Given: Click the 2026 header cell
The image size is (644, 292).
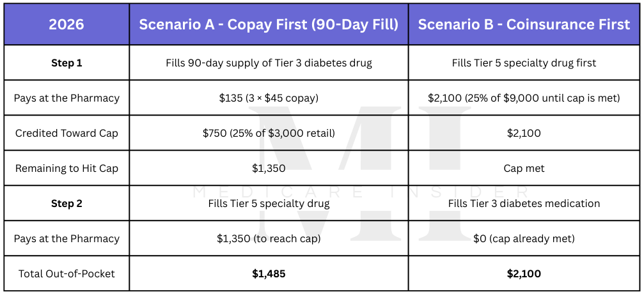Looking at the screenshot, I should click(67, 25).
